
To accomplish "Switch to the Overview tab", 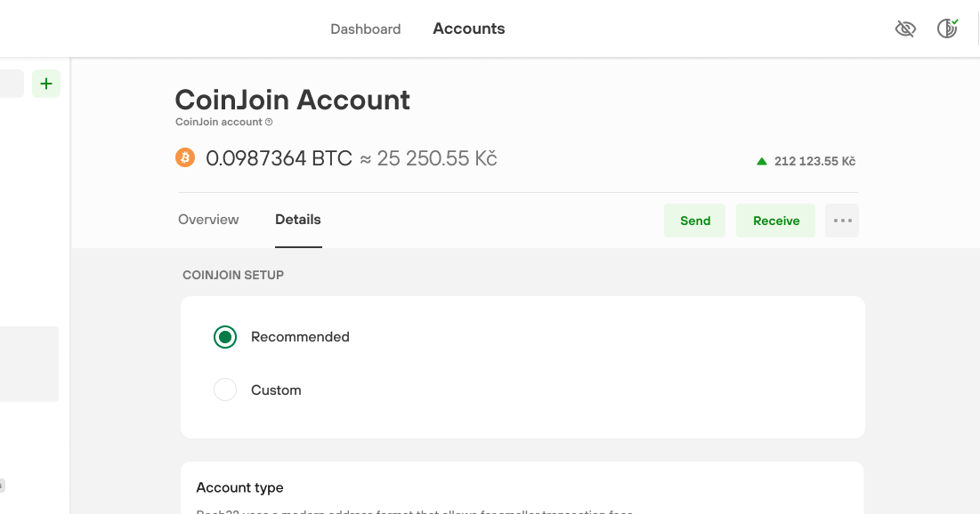I will pos(207,220).
